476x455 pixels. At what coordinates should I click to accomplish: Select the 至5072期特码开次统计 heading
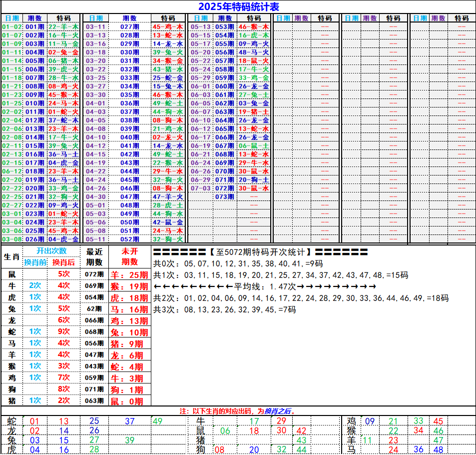coord(260,252)
